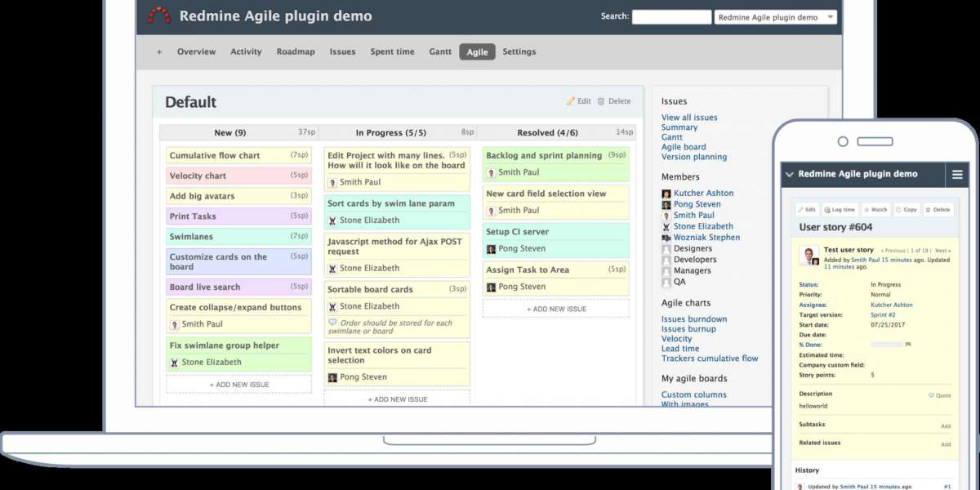Click Add New Issue under the Resolved column
980x490 pixels.
(x=555, y=309)
